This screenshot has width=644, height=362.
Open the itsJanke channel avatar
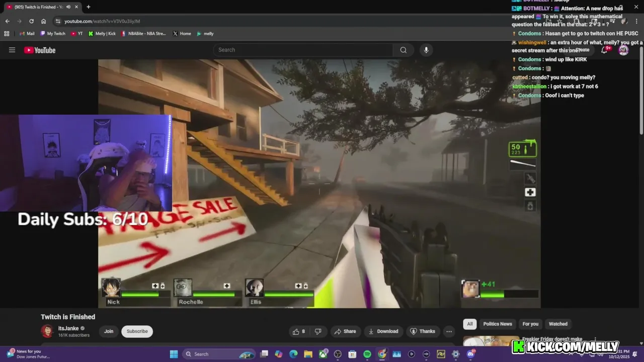point(47,331)
